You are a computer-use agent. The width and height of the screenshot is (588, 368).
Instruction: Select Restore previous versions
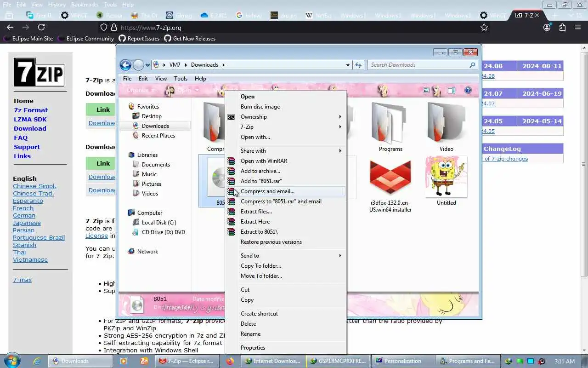(271, 242)
